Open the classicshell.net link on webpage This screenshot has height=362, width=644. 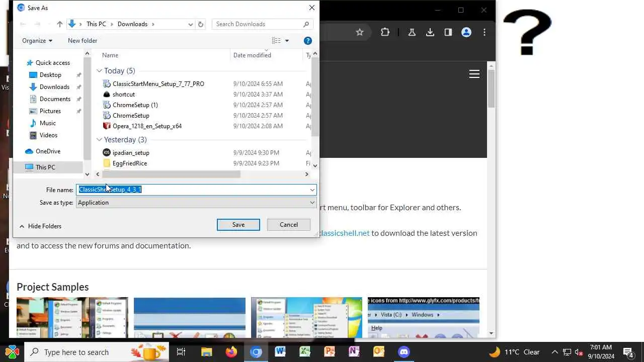345,233
